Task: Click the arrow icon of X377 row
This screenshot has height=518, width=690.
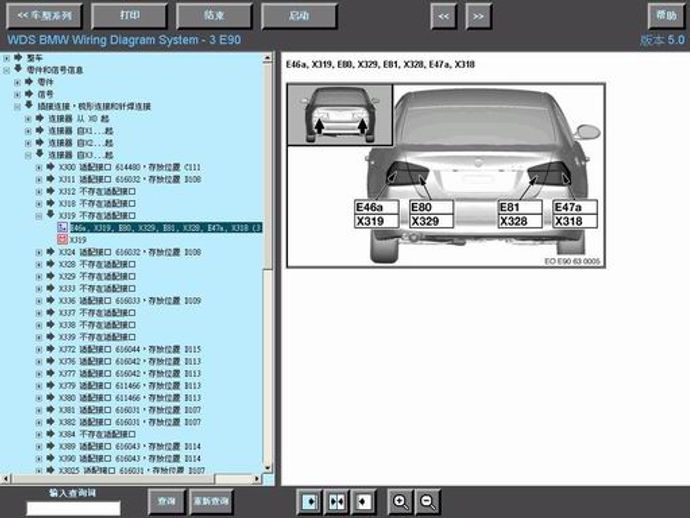Action: [x=51, y=373]
